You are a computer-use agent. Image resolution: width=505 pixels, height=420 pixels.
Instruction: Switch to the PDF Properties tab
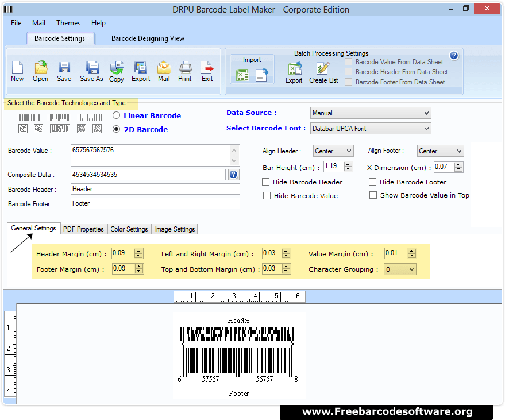pyautogui.click(x=83, y=229)
